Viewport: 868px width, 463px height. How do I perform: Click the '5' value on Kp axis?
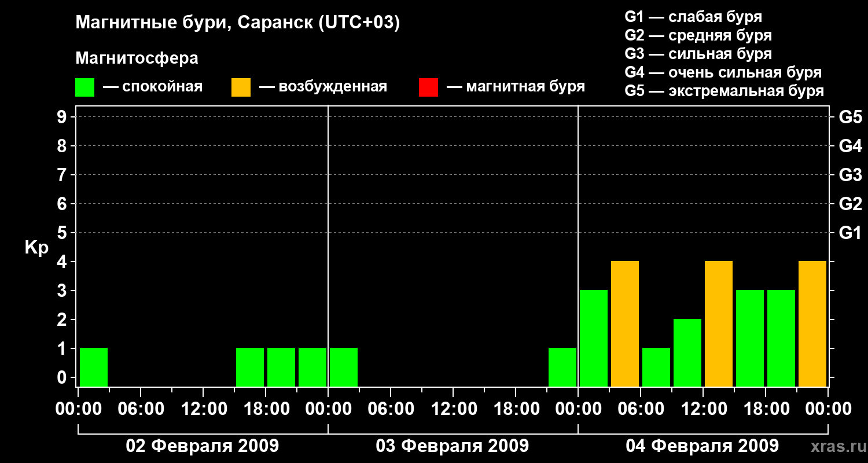tap(63, 233)
